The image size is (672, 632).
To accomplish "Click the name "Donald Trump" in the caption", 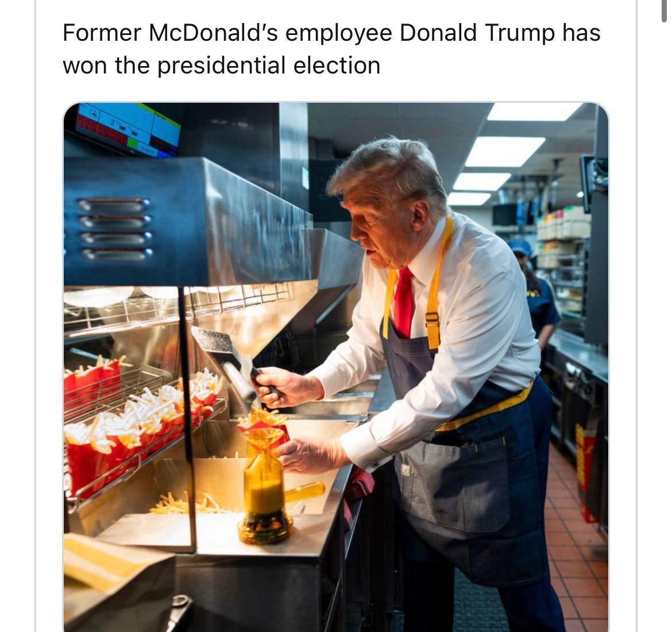I will click(477, 33).
